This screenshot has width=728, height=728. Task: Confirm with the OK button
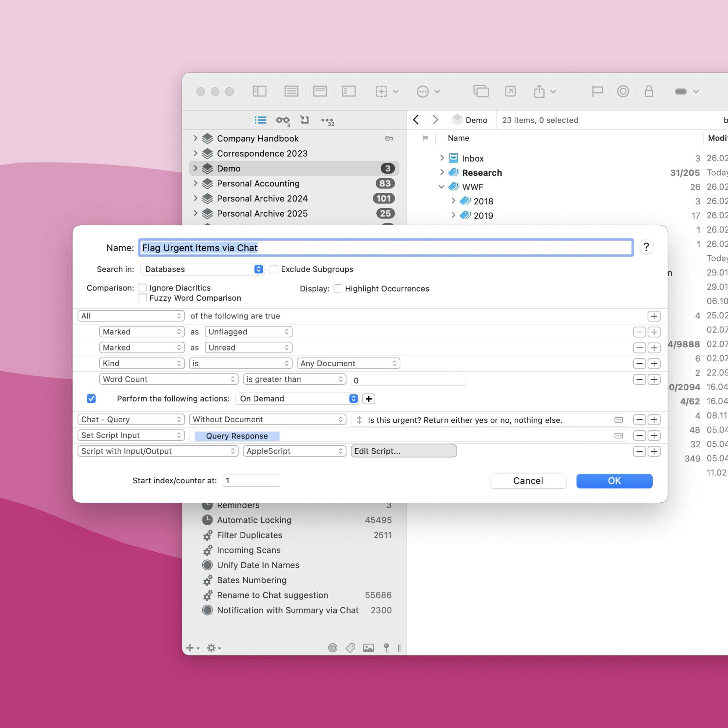614,481
